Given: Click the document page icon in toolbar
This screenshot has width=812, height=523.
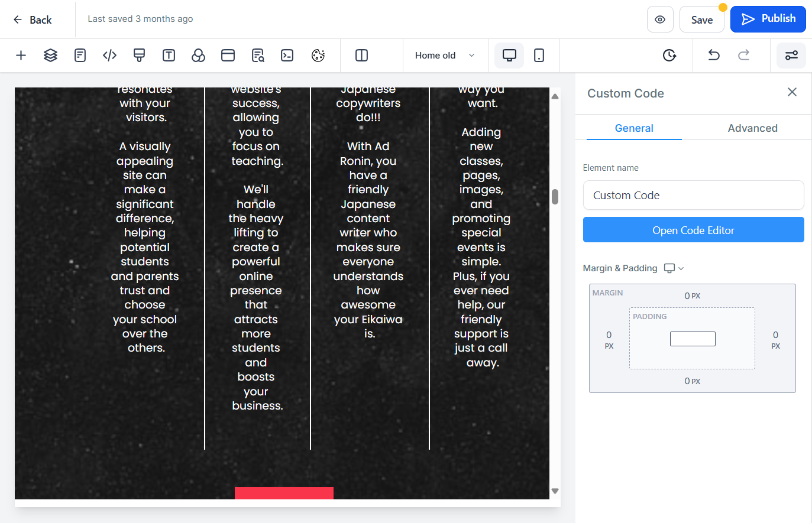Looking at the screenshot, I should coord(80,56).
